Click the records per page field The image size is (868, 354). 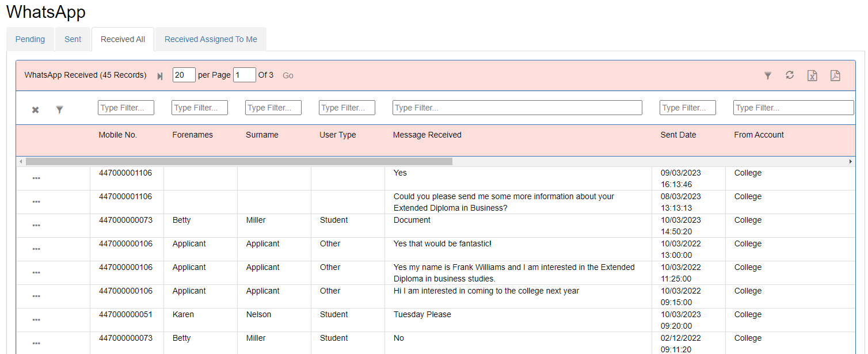coord(184,75)
